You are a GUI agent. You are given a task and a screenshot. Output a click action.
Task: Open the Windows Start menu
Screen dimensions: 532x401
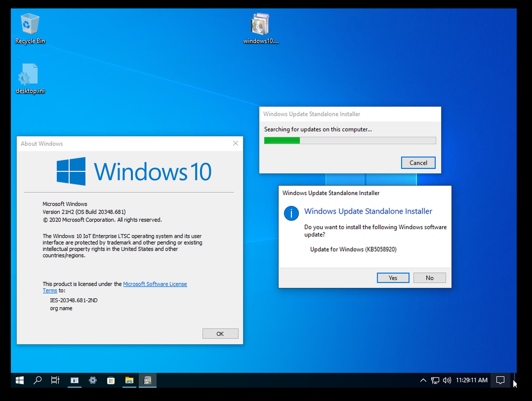(x=20, y=380)
